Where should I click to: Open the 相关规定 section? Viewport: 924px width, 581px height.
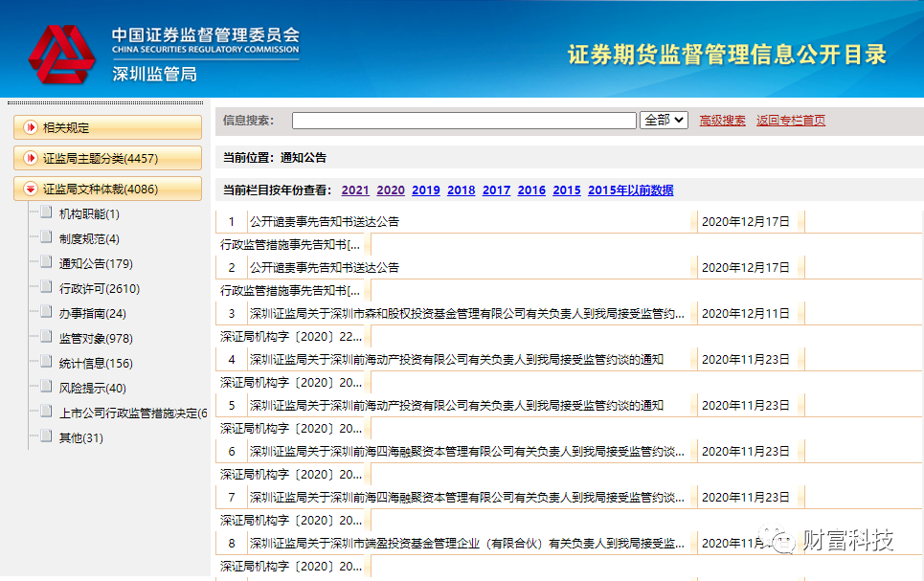(107, 127)
